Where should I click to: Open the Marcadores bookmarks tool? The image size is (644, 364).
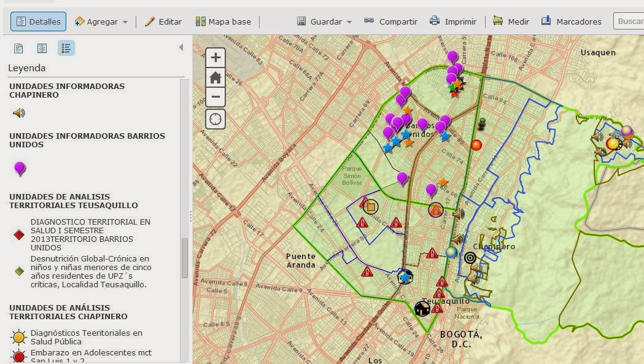coord(571,21)
